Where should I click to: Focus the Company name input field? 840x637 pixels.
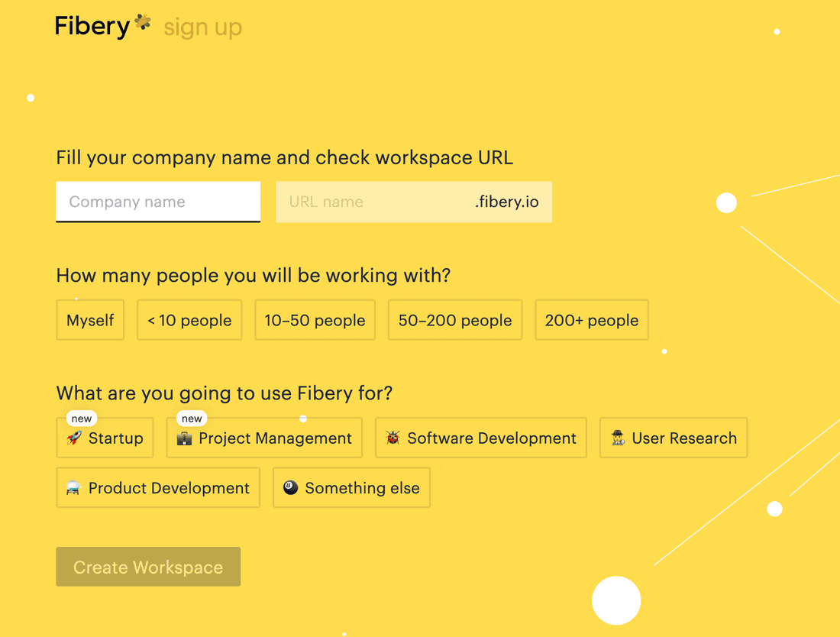pos(158,202)
